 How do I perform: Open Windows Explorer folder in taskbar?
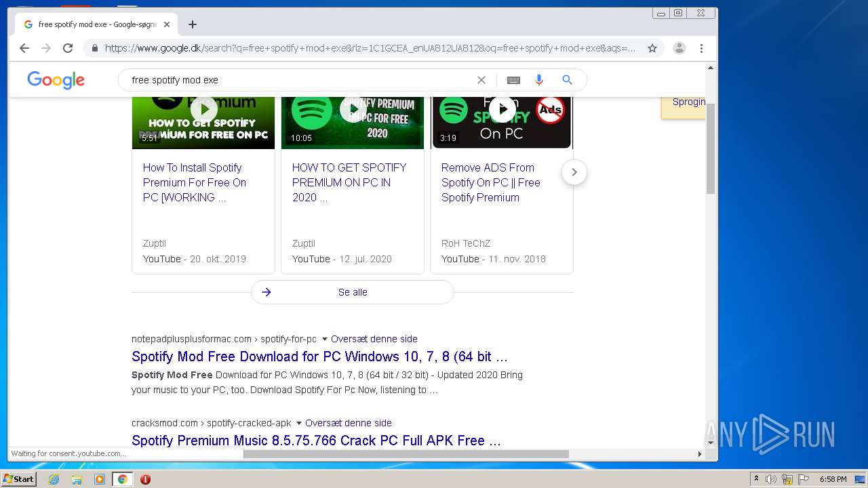pos(77,479)
